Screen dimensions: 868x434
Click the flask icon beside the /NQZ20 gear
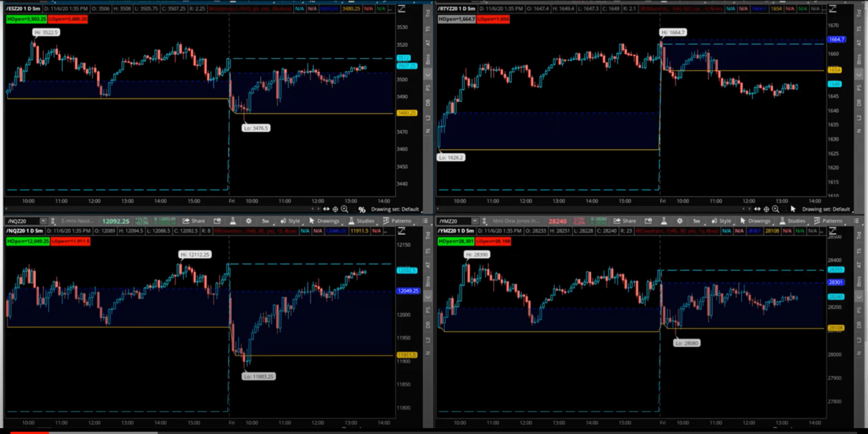(x=233, y=221)
